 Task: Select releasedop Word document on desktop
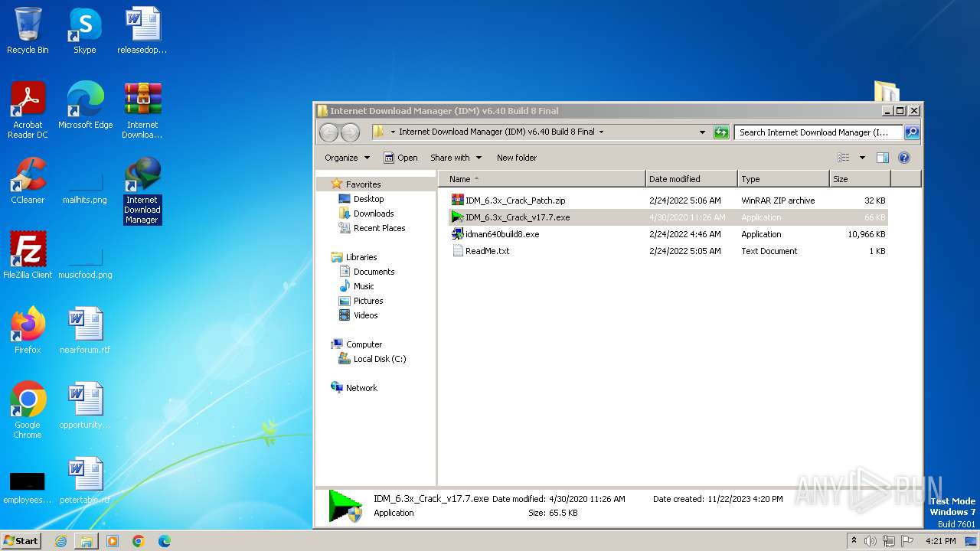[x=142, y=31]
